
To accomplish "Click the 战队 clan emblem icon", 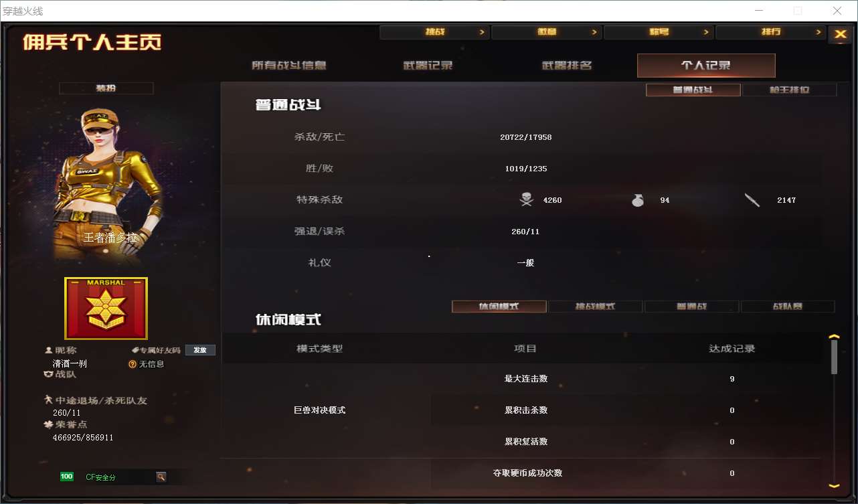I will tap(48, 375).
